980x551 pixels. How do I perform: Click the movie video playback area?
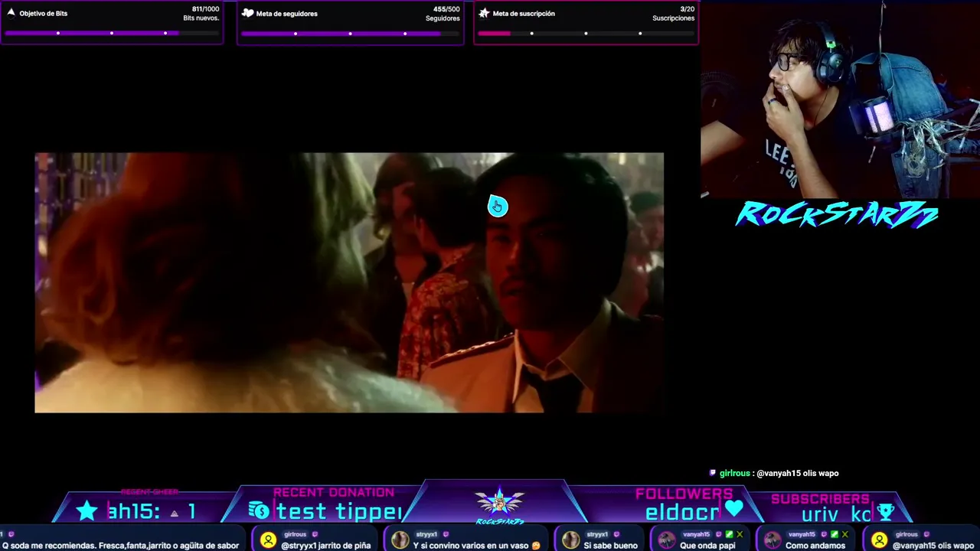pos(349,282)
